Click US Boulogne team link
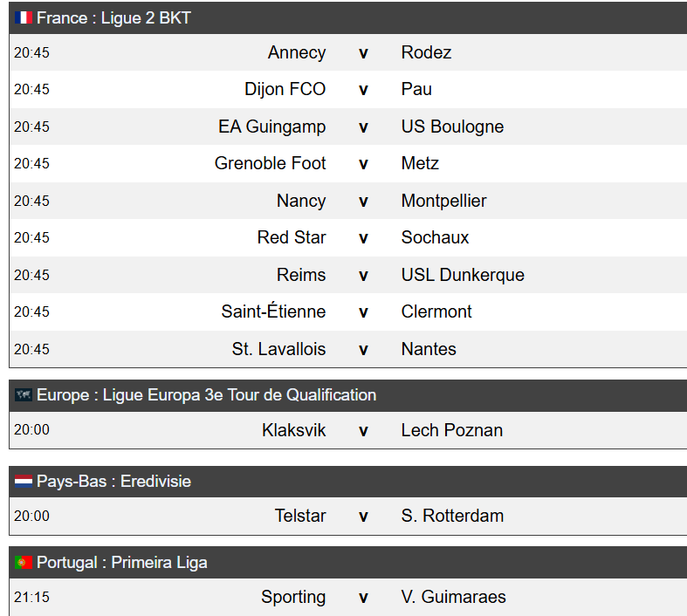 [x=452, y=127]
